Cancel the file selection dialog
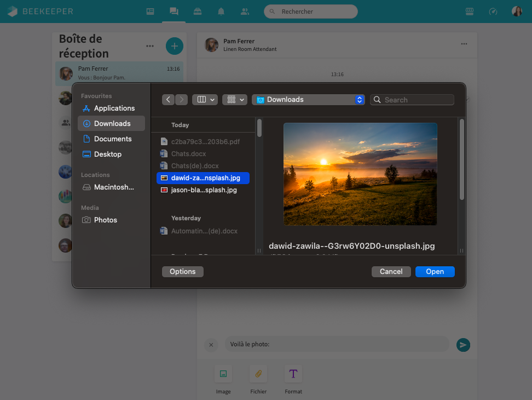Screen dimensions: 532x400 point(391,271)
